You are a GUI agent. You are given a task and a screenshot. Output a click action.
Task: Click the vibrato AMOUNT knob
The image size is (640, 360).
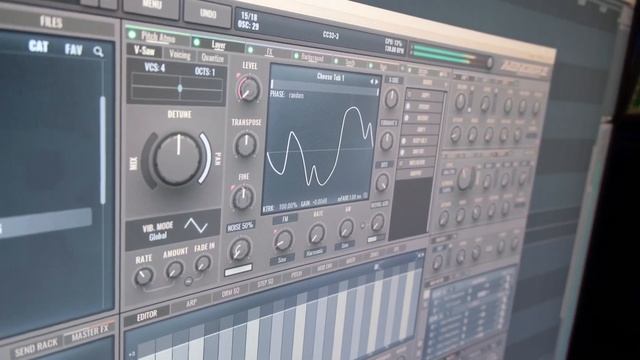coord(174,270)
